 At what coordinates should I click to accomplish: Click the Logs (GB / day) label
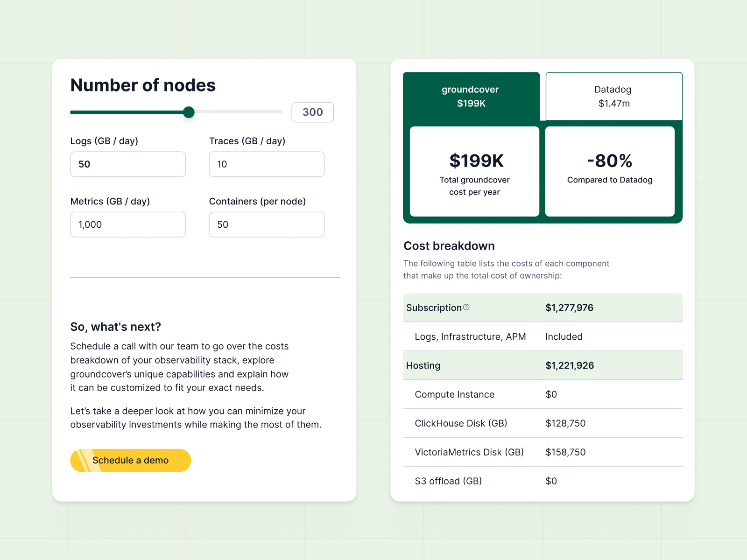[104, 141]
